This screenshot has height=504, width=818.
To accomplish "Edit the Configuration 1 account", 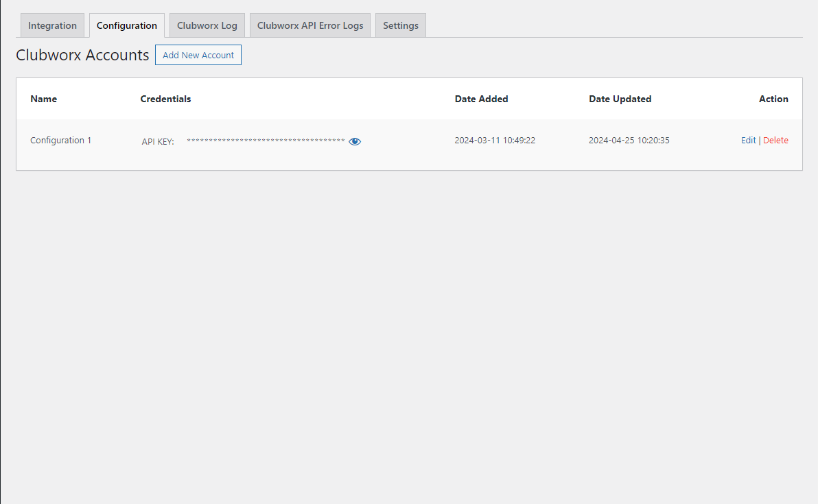I will [748, 140].
